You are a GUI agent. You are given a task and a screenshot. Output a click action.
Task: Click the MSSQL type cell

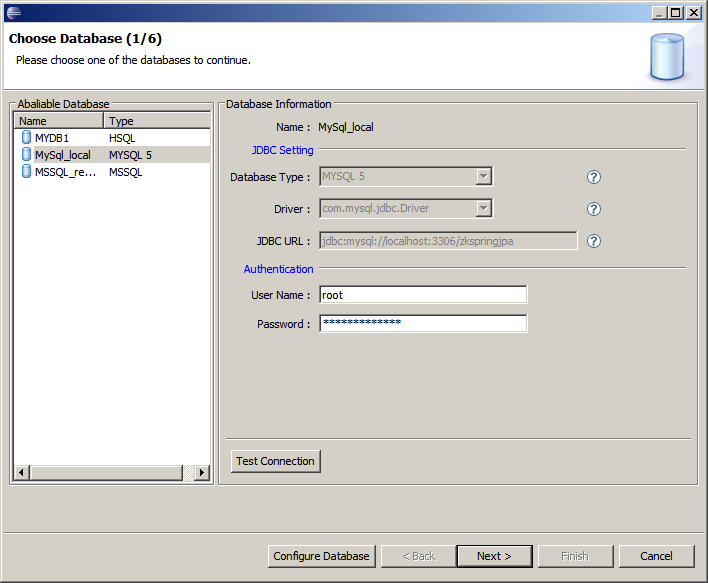point(126,173)
